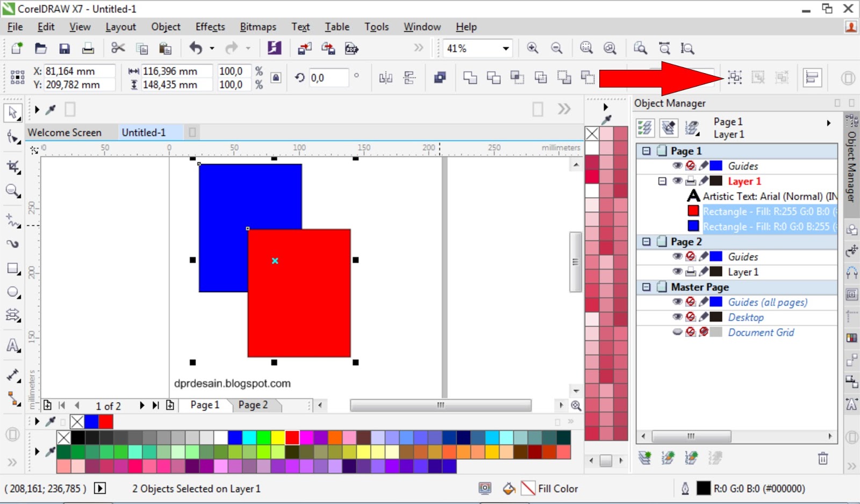The image size is (860, 504).
Task: Collapse the Master Page tree entry
Action: [645, 287]
